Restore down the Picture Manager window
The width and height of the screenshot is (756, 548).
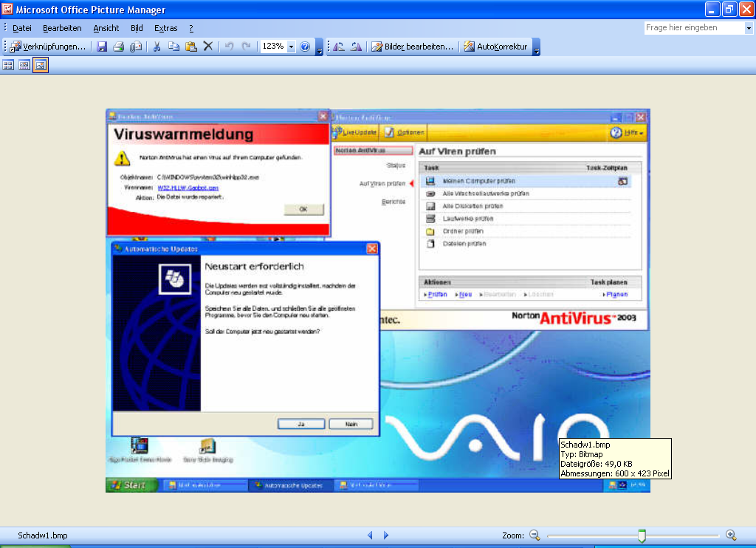click(729, 9)
